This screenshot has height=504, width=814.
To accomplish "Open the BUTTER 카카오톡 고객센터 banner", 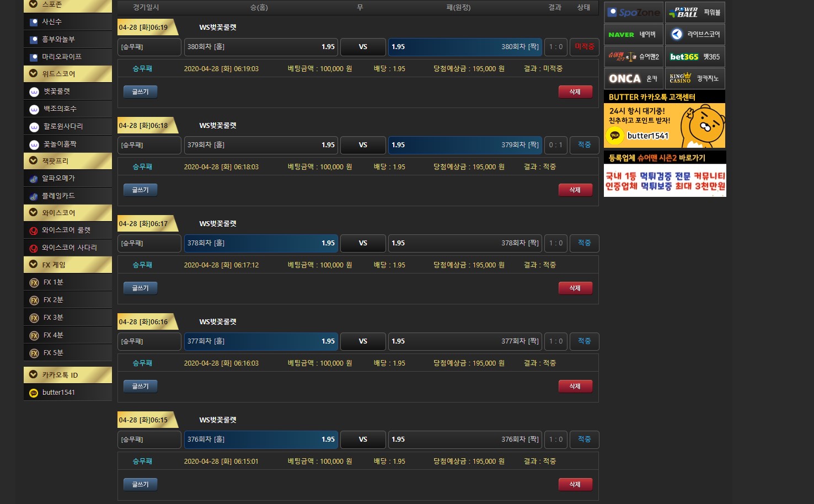I will pos(664,120).
